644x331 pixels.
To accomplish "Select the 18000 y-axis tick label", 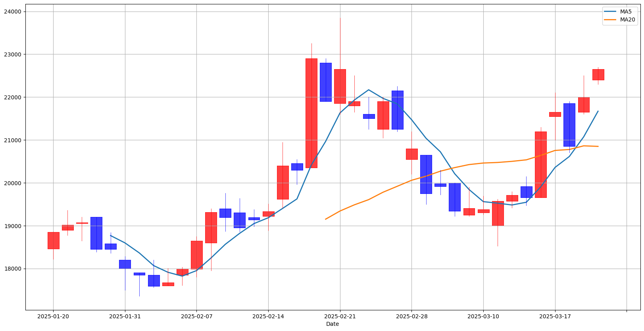I will click(x=13, y=269).
